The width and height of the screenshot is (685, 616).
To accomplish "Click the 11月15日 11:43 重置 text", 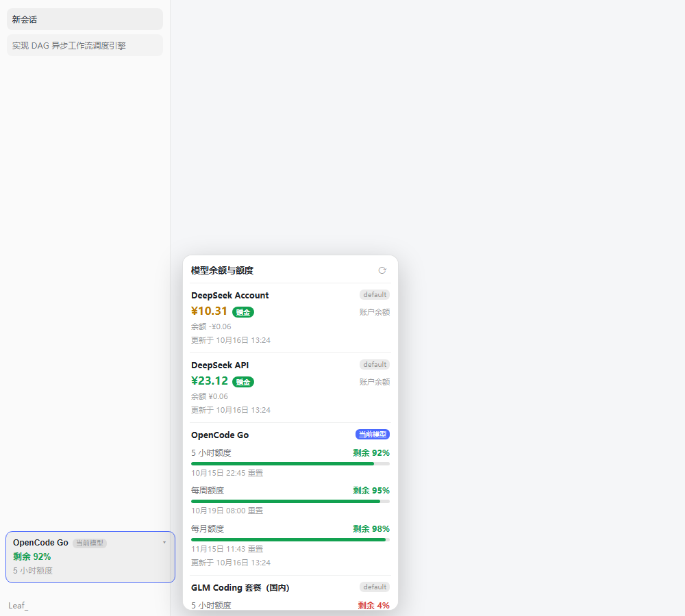I will (x=227, y=549).
